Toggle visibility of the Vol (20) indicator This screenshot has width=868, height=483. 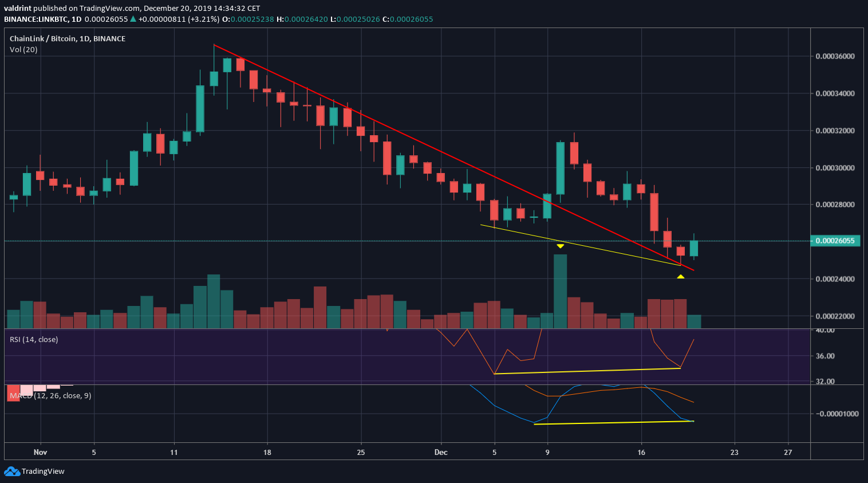(23, 49)
